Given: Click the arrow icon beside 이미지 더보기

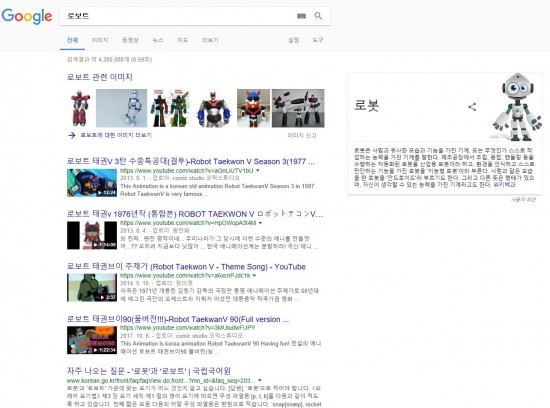Looking at the screenshot, I should tap(72, 135).
